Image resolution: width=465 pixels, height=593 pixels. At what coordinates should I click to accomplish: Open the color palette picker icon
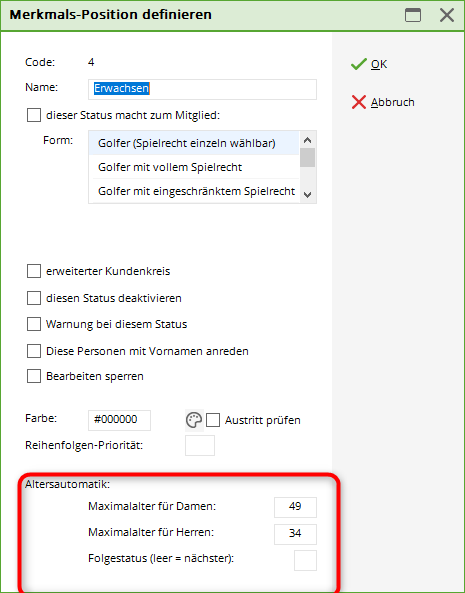click(194, 420)
